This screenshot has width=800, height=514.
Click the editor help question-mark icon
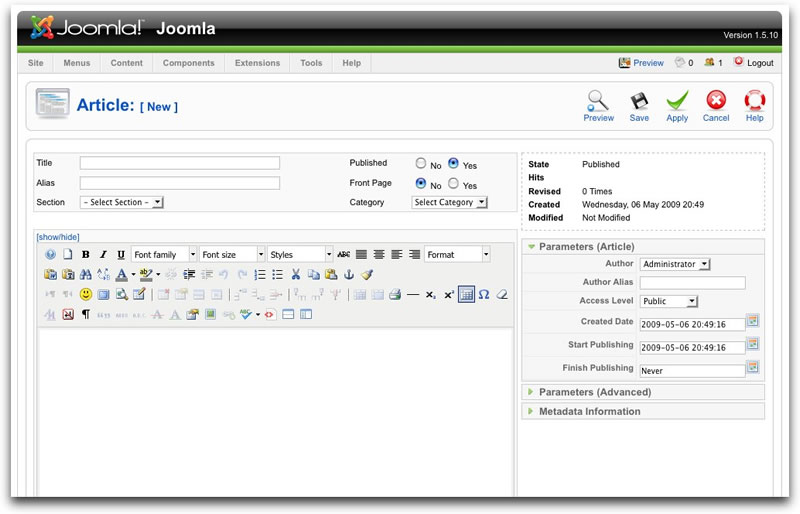(50, 254)
